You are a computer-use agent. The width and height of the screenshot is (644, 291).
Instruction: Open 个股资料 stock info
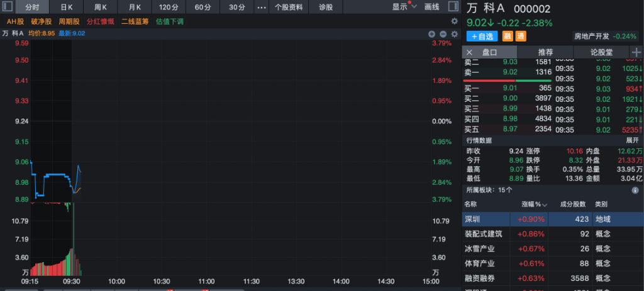(x=289, y=7)
